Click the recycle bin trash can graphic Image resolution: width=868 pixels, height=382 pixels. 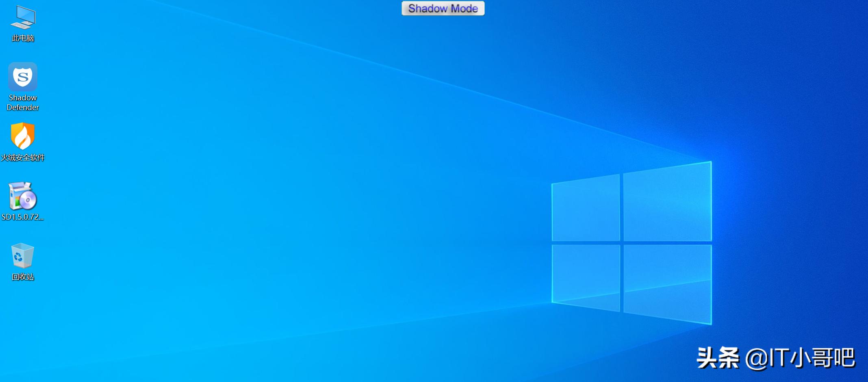[22, 256]
